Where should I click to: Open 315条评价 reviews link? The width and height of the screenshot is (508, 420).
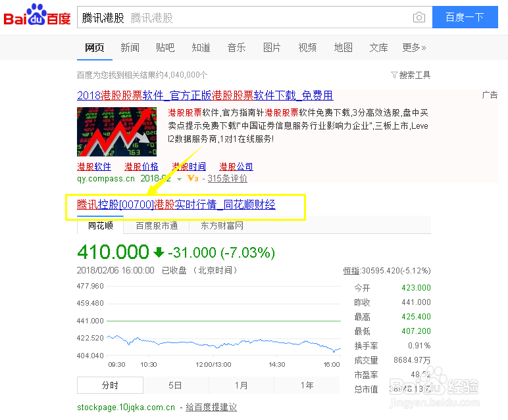(228, 179)
